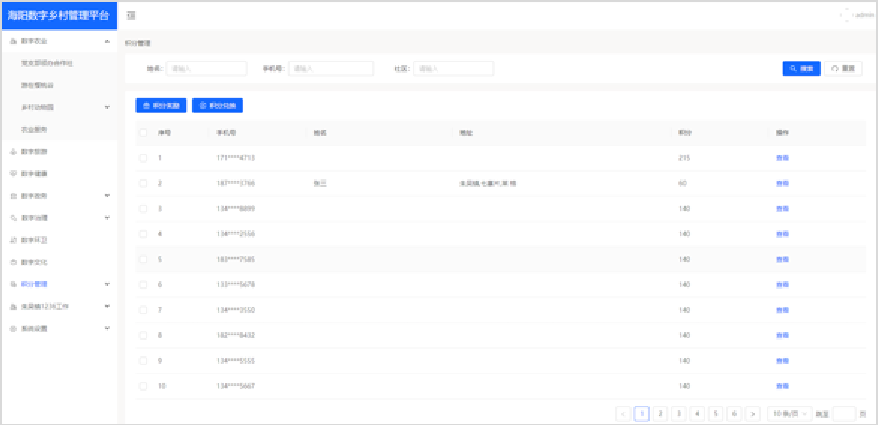The width and height of the screenshot is (878, 425).
Task: Select the header checkbox for all rows
Action: [x=143, y=133]
